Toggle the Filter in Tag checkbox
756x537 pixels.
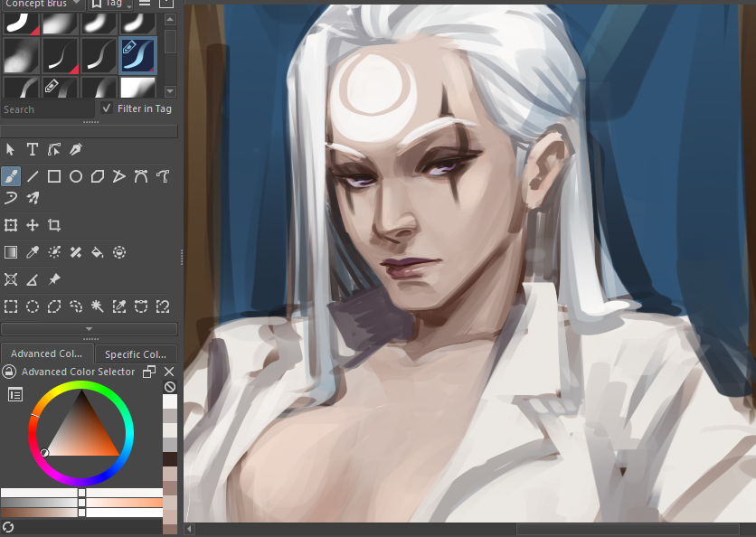click(107, 108)
